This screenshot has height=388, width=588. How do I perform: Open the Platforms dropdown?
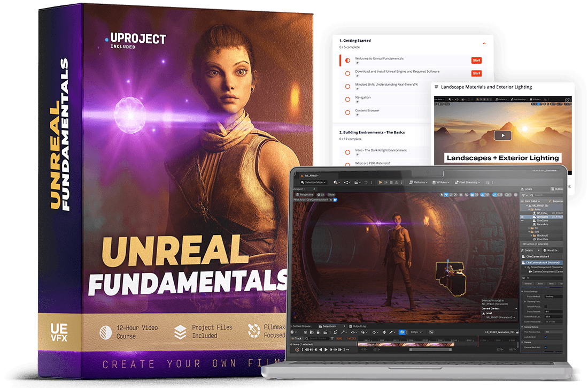[418, 182]
